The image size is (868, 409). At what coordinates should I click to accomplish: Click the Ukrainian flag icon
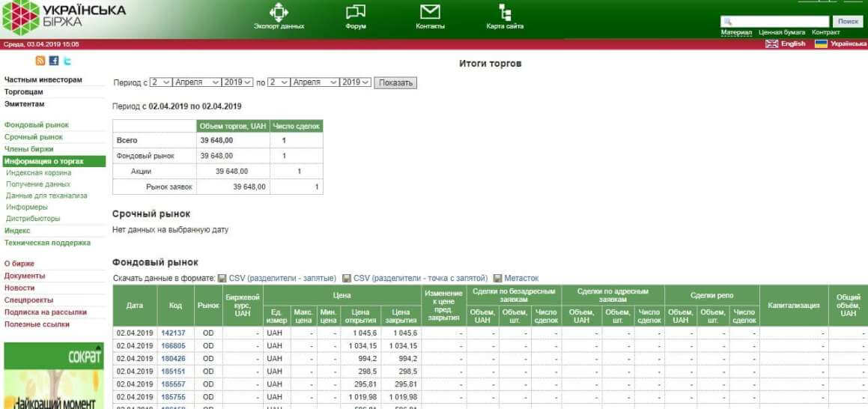coord(821,44)
